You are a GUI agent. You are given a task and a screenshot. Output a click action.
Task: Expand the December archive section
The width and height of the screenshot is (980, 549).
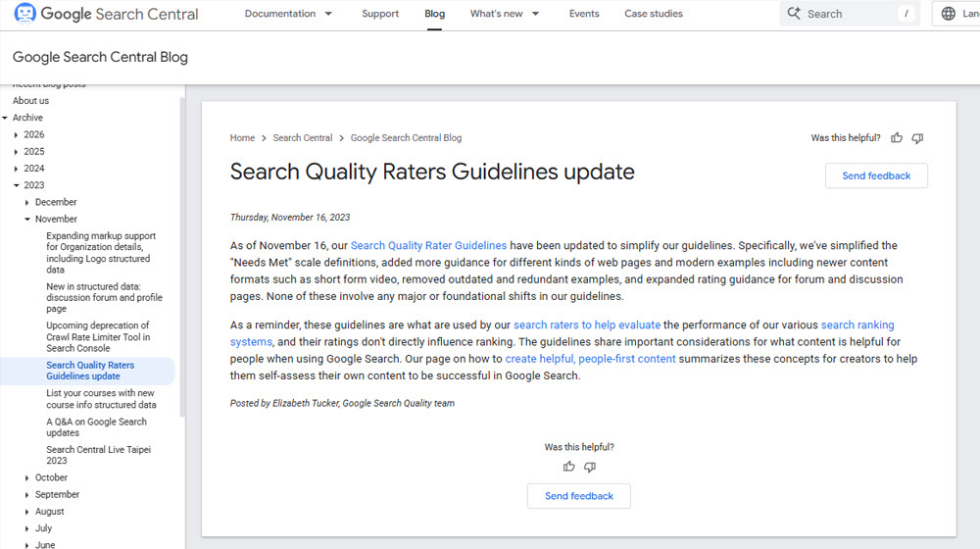click(27, 202)
